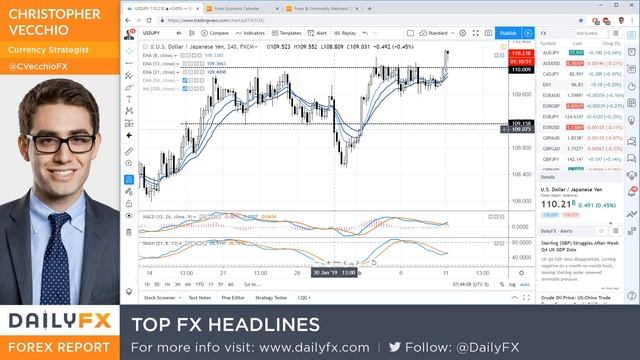Expand the EMA (13, close) legend menu
640x360 pixels.
[x=178, y=64]
